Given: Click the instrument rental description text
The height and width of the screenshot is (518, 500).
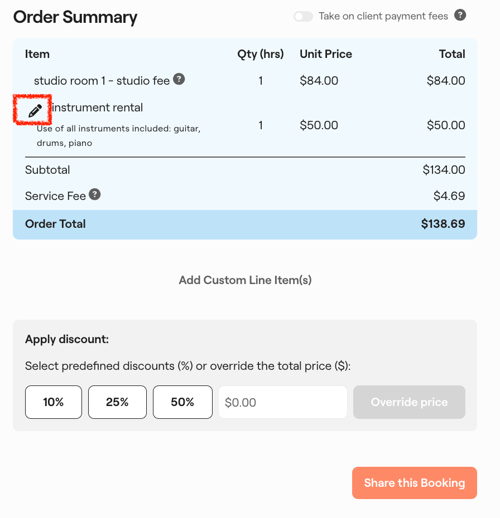Looking at the screenshot, I should coord(119,136).
